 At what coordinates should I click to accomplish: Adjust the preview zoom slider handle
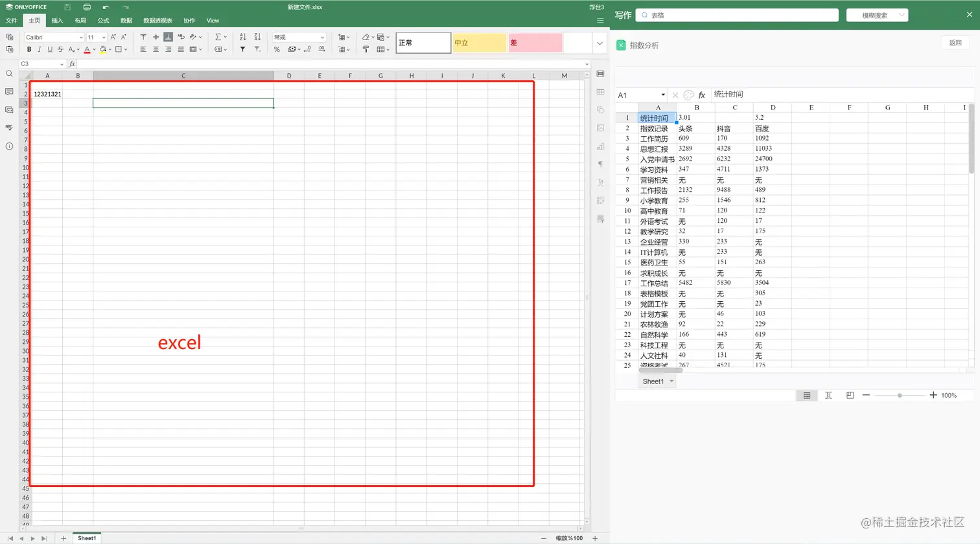pos(900,395)
